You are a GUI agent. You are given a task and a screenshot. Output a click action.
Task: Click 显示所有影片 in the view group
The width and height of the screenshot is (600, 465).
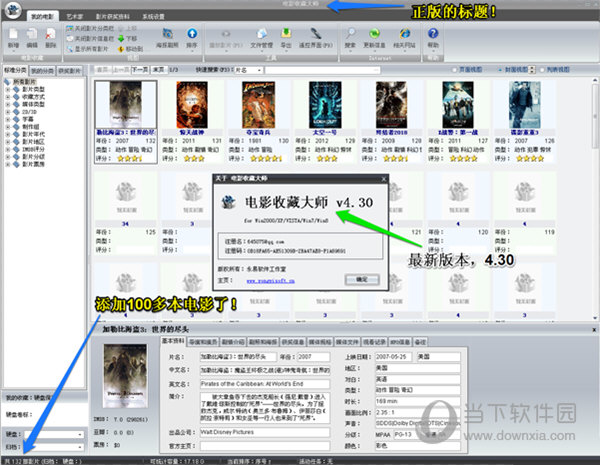(88, 49)
